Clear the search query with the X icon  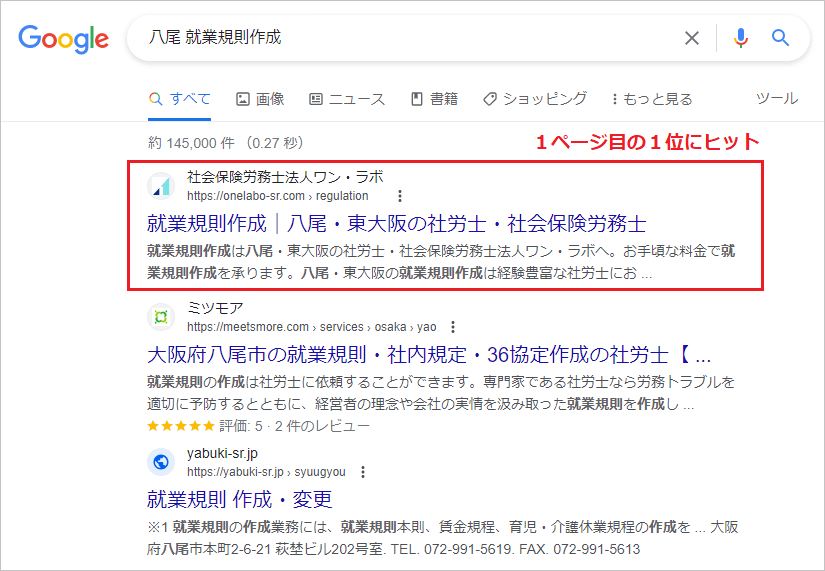[691, 38]
